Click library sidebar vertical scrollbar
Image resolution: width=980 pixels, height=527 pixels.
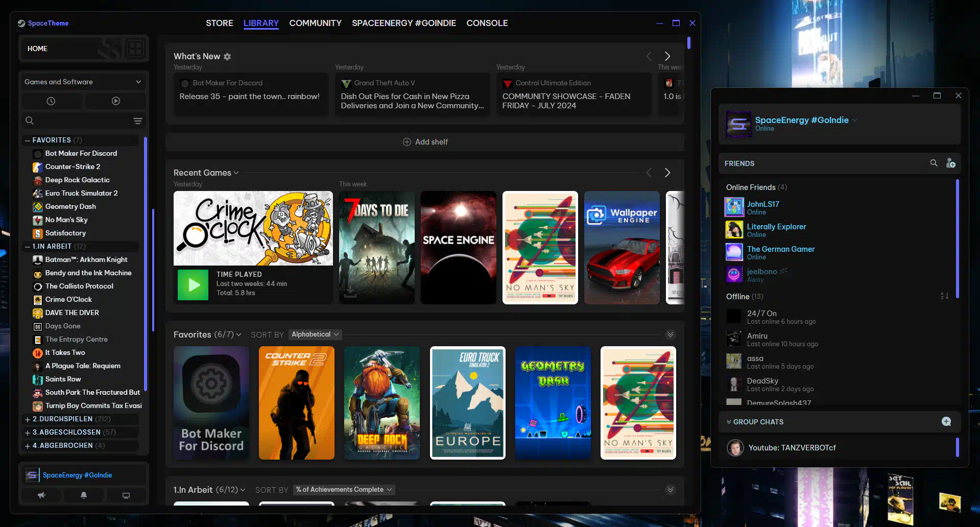(x=146, y=264)
